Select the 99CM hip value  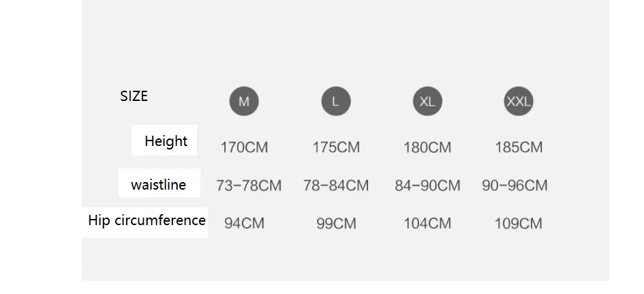(x=337, y=223)
